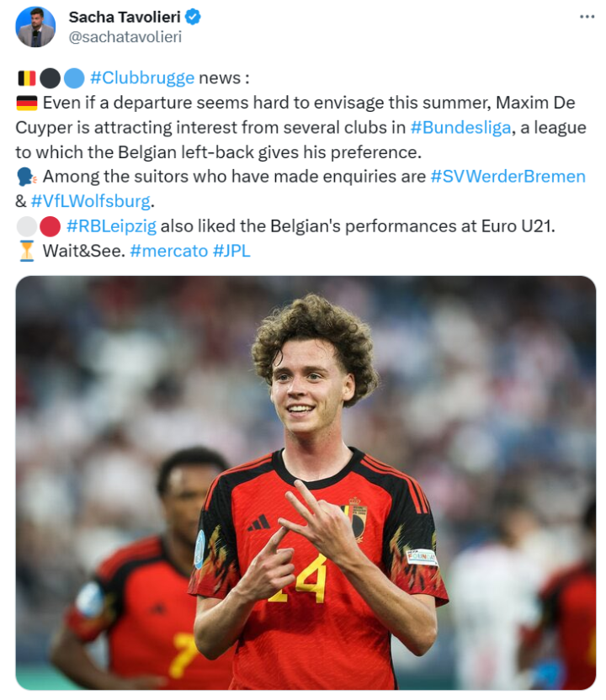The height and width of the screenshot is (700, 606).
Task: Click the speaking head emoji
Action: pyautogui.click(x=26, y=177)
